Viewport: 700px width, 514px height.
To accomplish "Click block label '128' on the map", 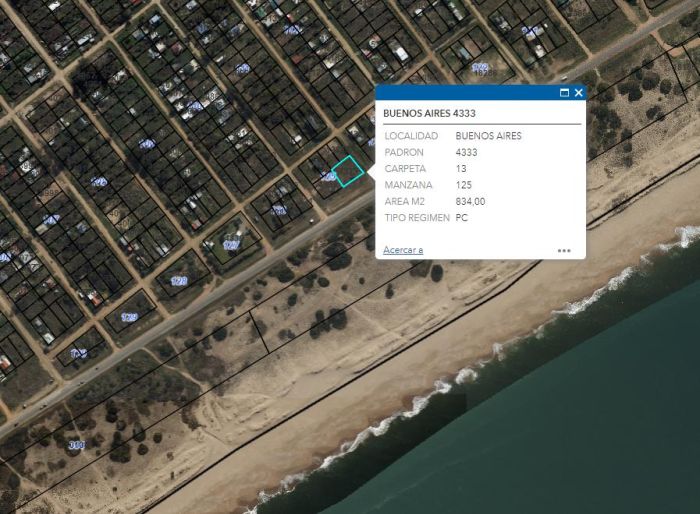I will 179,281.
